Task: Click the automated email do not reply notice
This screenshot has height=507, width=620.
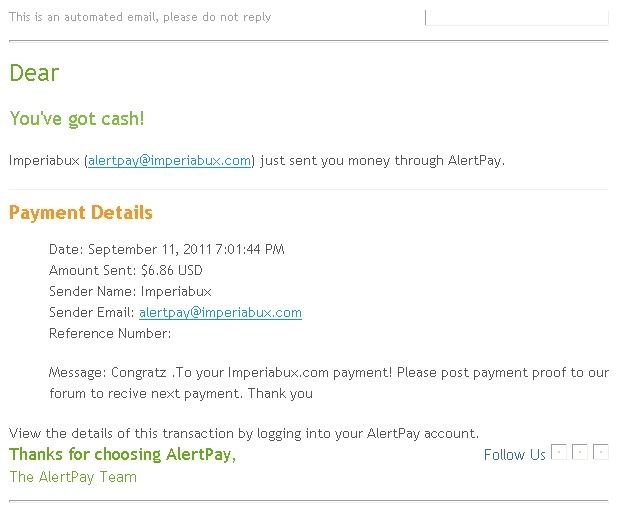Action: pyautogui.click(x=140, y=17)
